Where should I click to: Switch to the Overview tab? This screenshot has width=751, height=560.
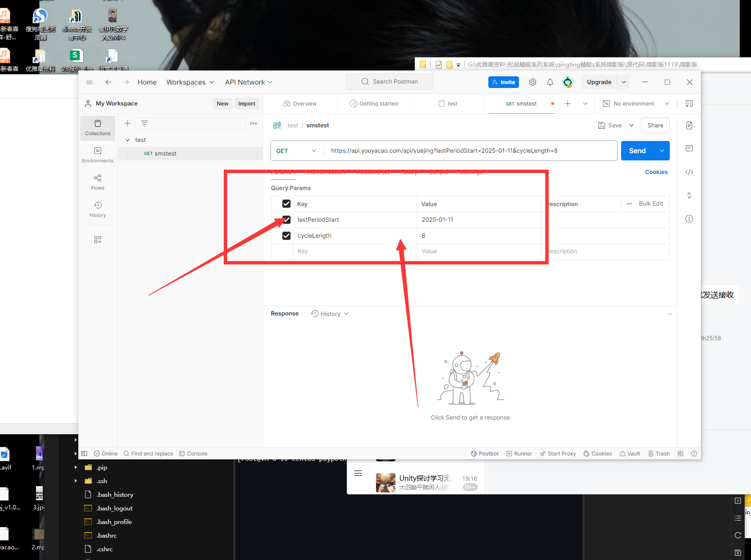point(300,104)
